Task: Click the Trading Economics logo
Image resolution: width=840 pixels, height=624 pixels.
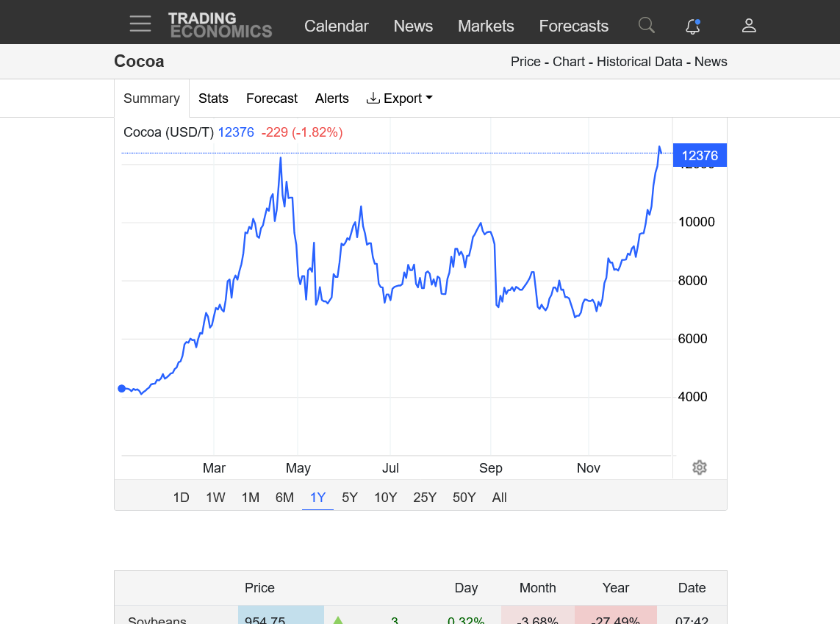Action: point(220,25)
